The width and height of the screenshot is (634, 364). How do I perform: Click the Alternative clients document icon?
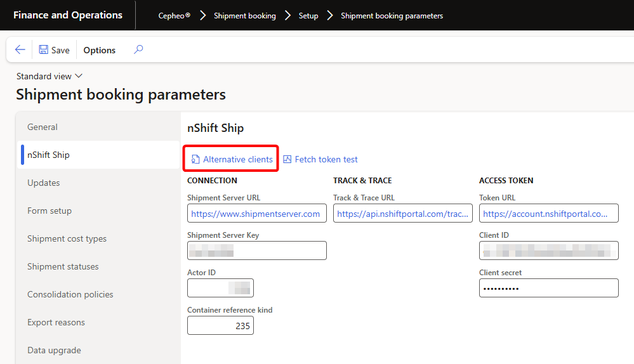tap(195, 160)
